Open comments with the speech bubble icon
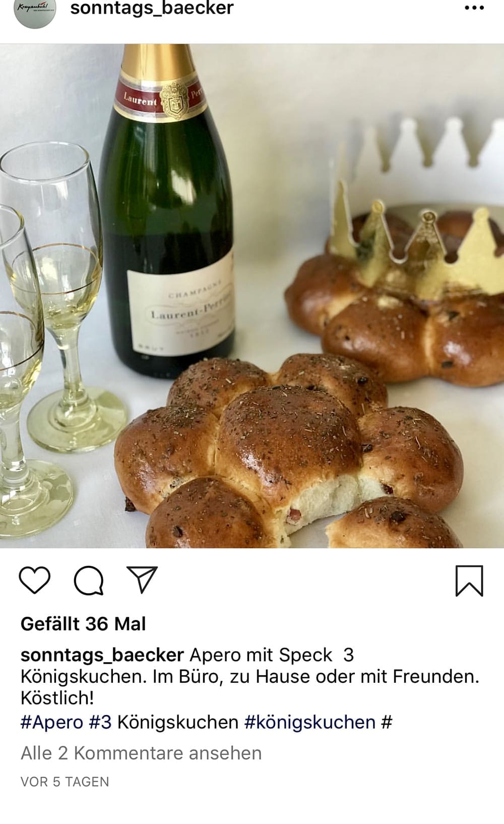Viewport: 504px width, 824px height. 89,580
